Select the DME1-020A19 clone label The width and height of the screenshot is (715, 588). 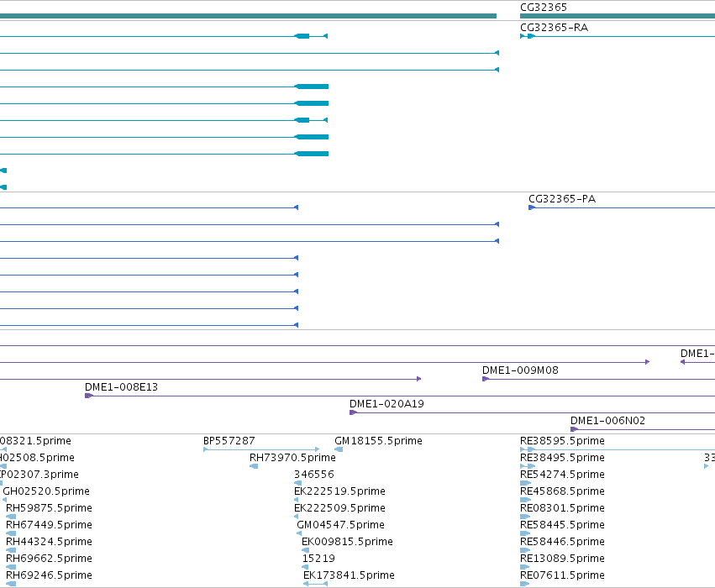point(386,404)
